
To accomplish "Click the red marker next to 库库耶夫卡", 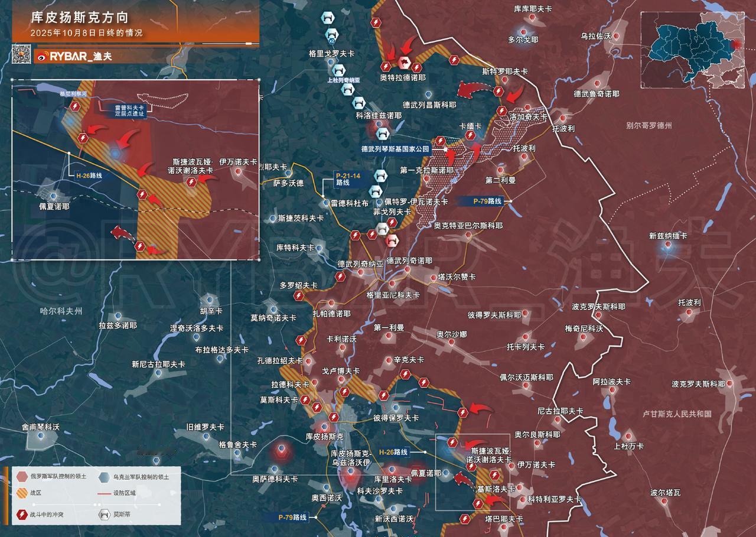I will coord(533,18).
